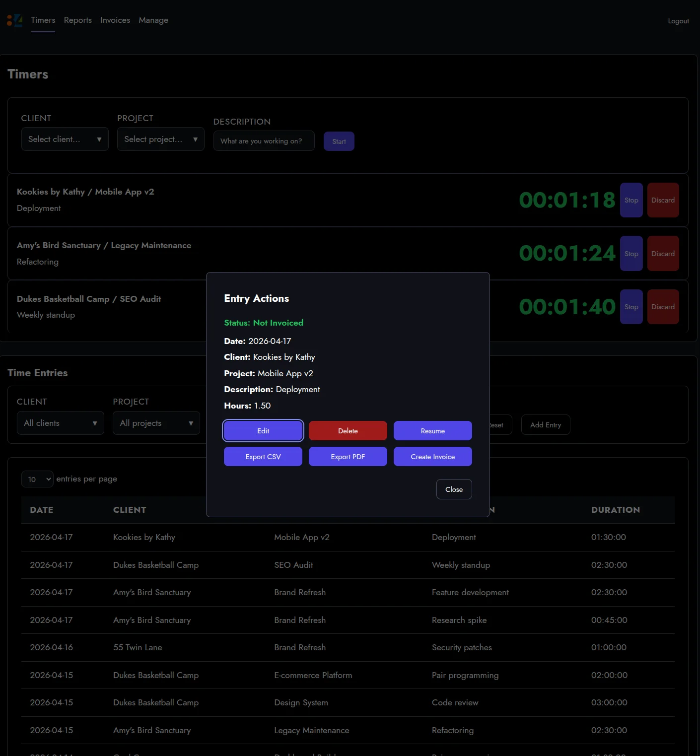Click the app logo icon
This screenshot has width=700, height=756.
coord(14,20)
